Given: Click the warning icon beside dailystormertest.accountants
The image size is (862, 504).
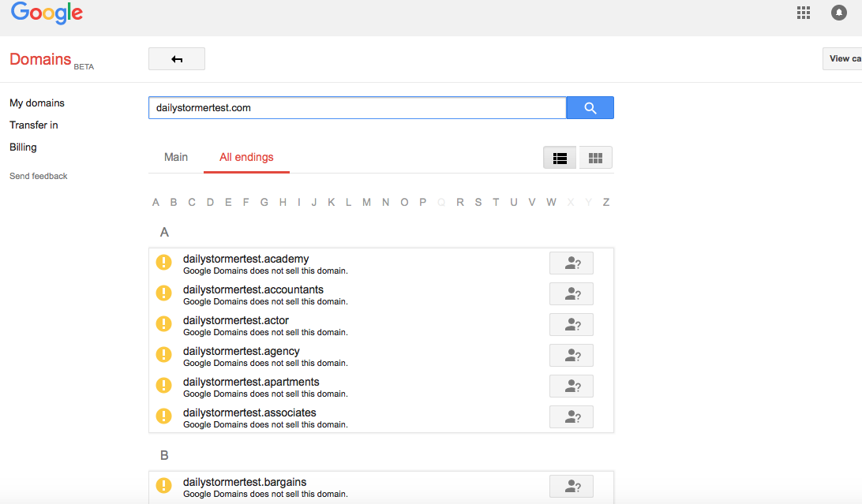Looking at the screenshot, I should click(x=164, y=293).
